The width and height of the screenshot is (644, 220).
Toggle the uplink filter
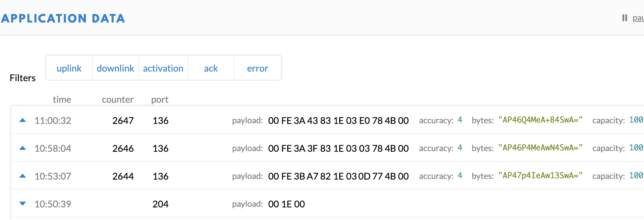click(x=69, y=68)
